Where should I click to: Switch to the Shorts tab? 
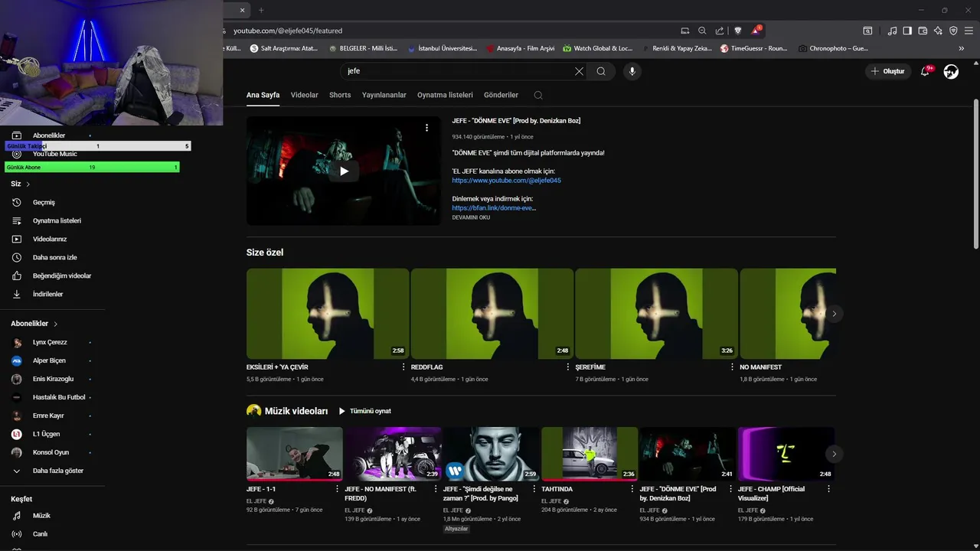click(340, 95)
